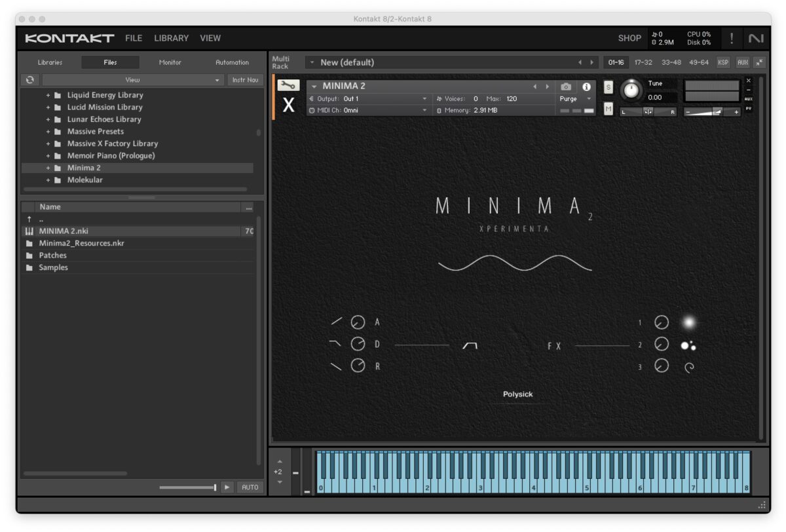Toggle instrument AUX sends button
Viewport: 786px width, 532px height.
click(749, 99)
